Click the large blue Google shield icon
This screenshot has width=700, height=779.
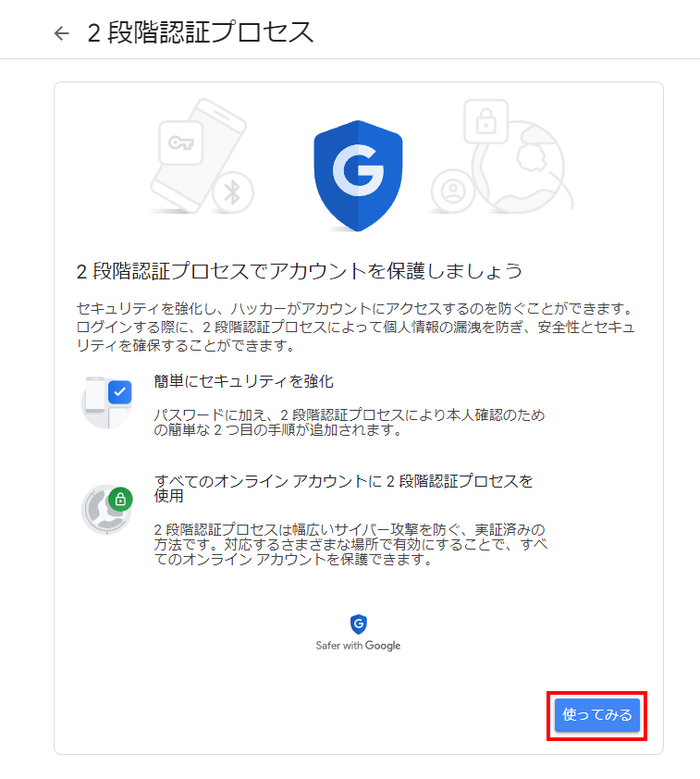(358, 176)
